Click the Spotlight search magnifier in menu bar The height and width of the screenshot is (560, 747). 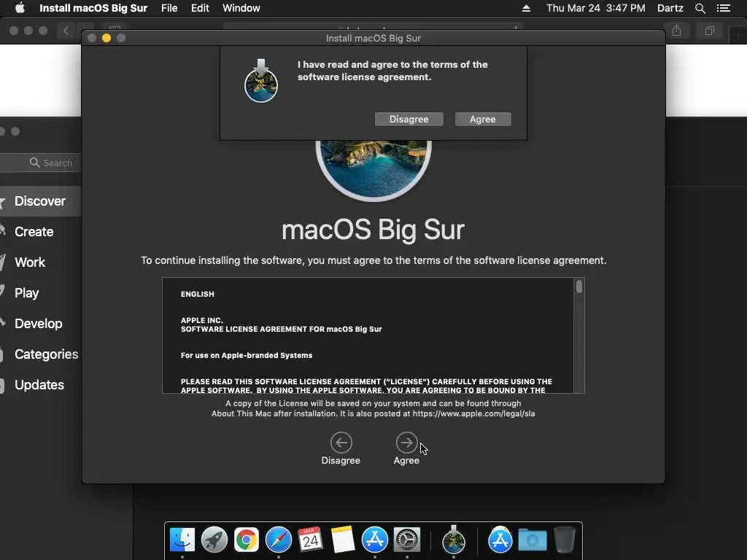tap(700, 8)
